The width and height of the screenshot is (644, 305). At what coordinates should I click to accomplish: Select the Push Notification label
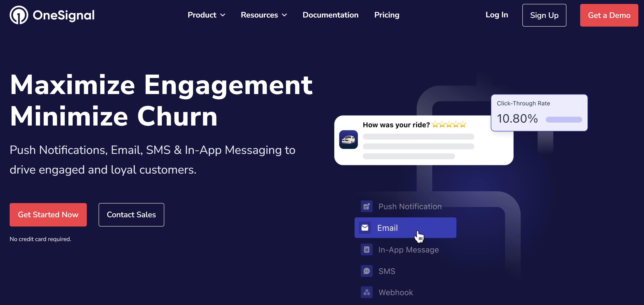coord(410,207)
